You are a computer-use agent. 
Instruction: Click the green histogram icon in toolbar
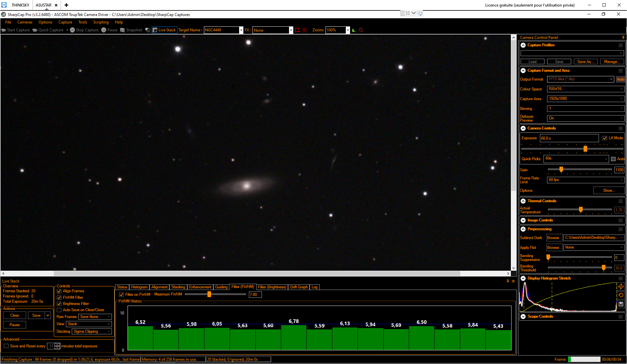click(354, 30)
